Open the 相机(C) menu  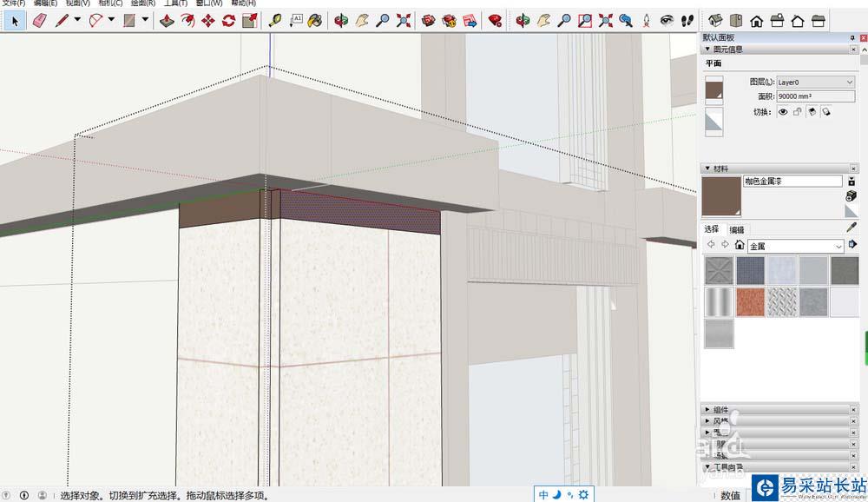(110, 3)
